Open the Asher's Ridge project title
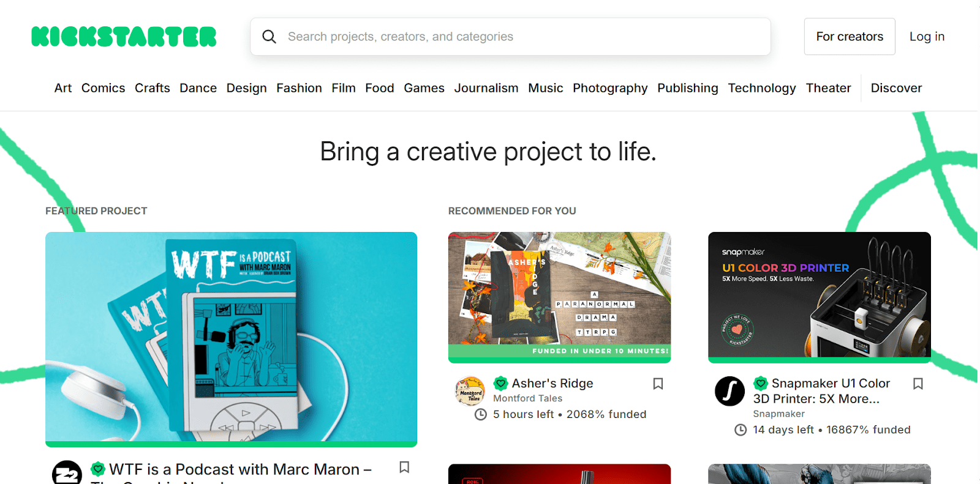Viewport: 980px width, 484px height. (x=552, y=384)
